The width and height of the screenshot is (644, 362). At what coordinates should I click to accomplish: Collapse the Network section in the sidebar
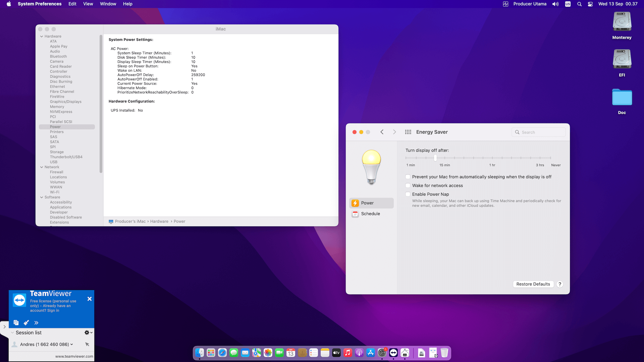tap(42, 167)
